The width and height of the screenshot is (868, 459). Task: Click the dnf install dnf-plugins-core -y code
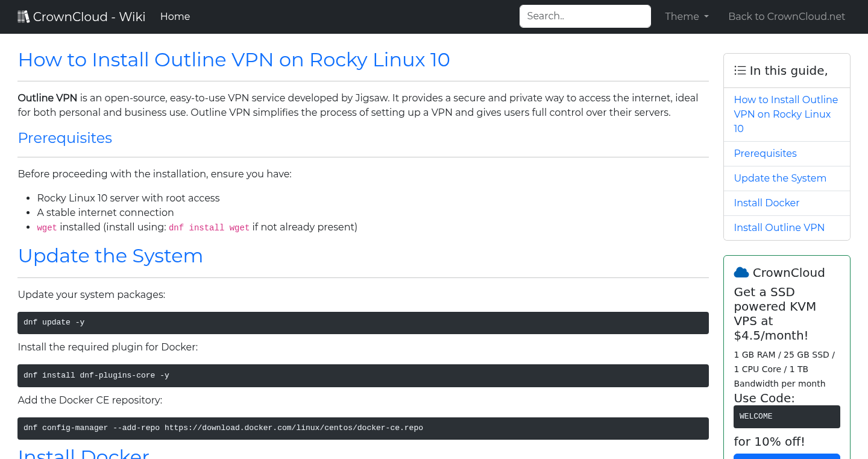[363, 375]
